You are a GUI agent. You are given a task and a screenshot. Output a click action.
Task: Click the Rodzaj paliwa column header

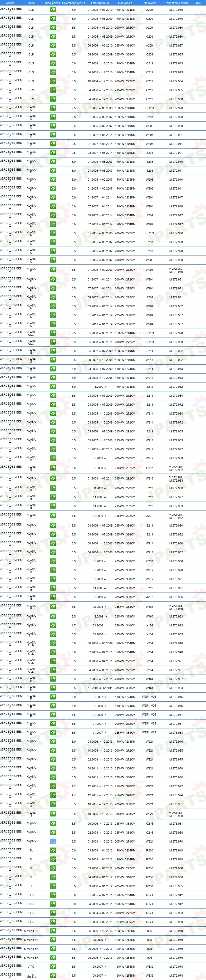click(x=51, y=3)
